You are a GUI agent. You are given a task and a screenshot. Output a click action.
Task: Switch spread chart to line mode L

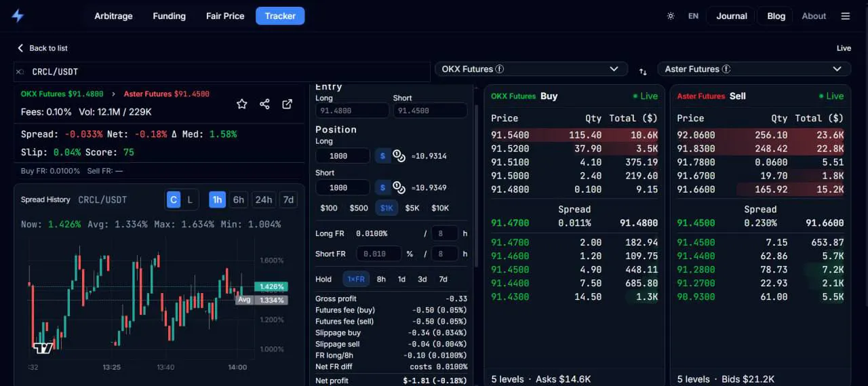pos(190,199)
